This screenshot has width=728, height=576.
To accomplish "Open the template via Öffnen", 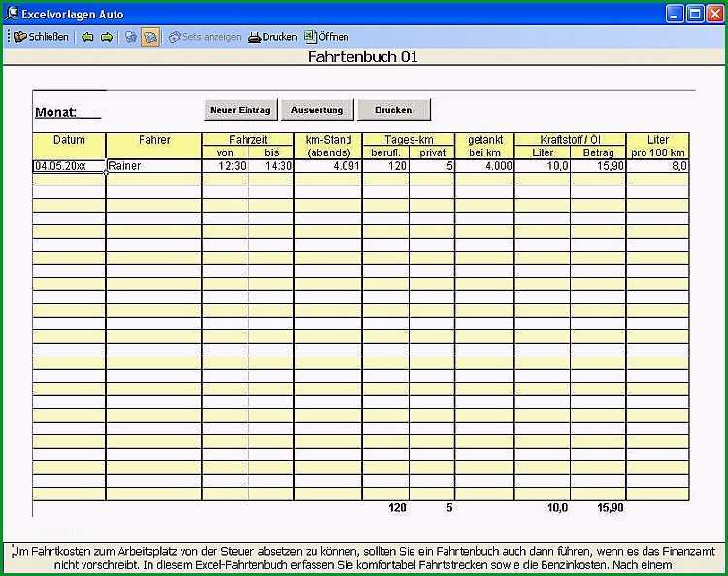I will click(x=326, y=36).
